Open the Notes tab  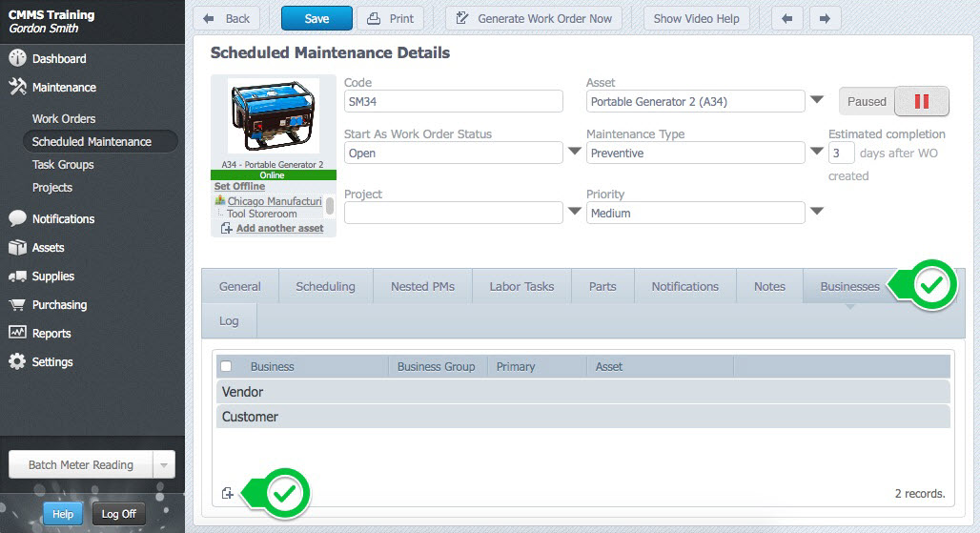pos(769,286)
